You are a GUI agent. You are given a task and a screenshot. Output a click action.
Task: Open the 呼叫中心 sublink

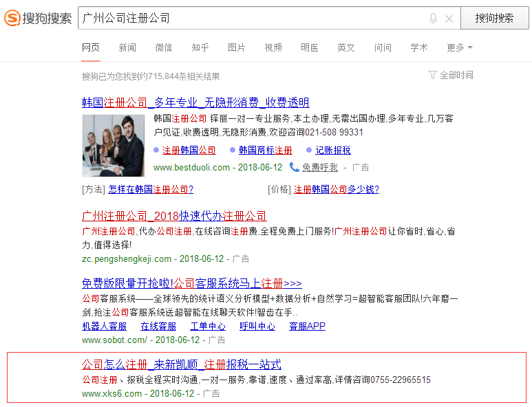(257, 327)
